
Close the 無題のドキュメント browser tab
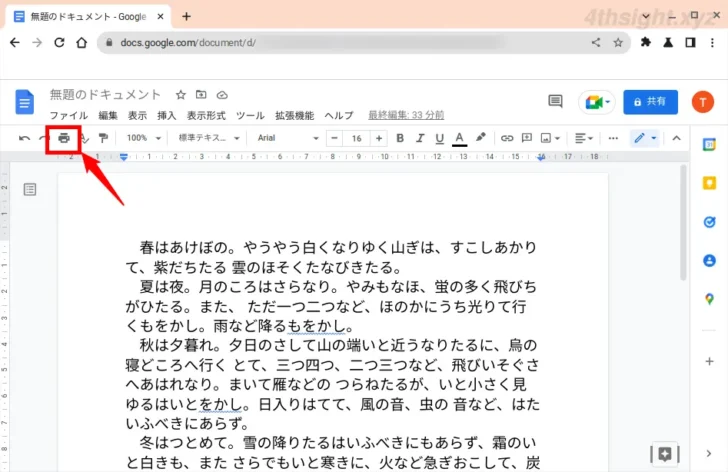(x=161, y=17)
